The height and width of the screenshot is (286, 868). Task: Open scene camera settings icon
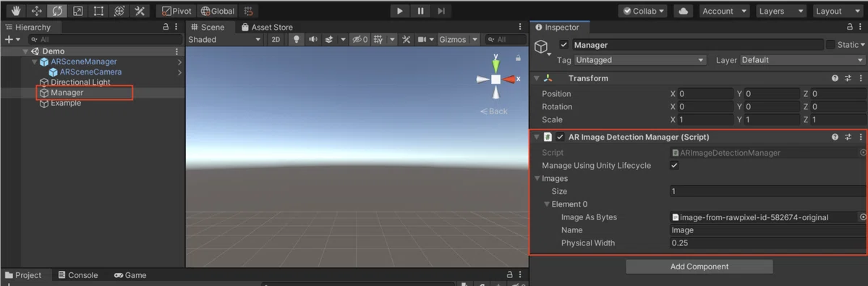click(422, 40)
